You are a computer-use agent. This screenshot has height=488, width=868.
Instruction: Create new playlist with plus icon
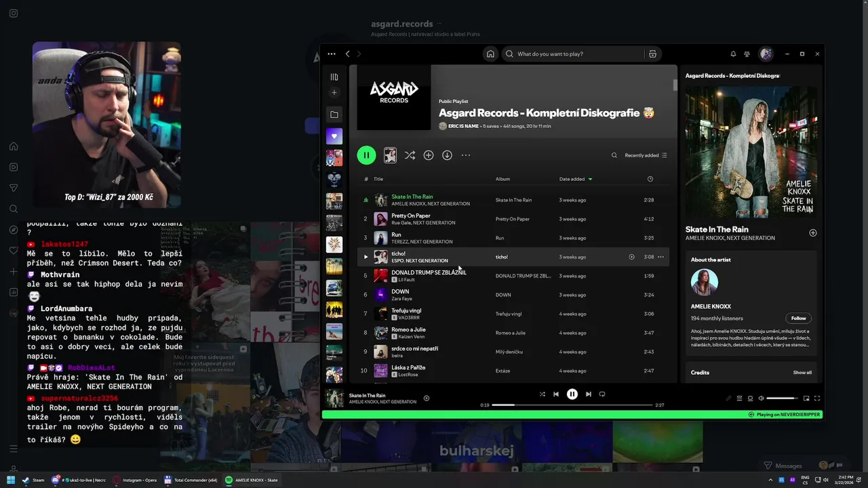click(x=334, y=93)
